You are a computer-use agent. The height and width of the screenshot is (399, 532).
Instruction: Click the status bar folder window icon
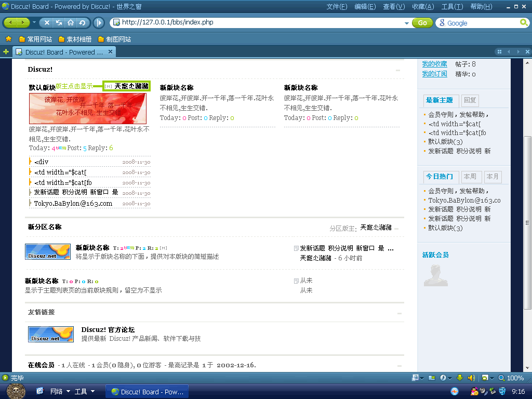[432, 378]
